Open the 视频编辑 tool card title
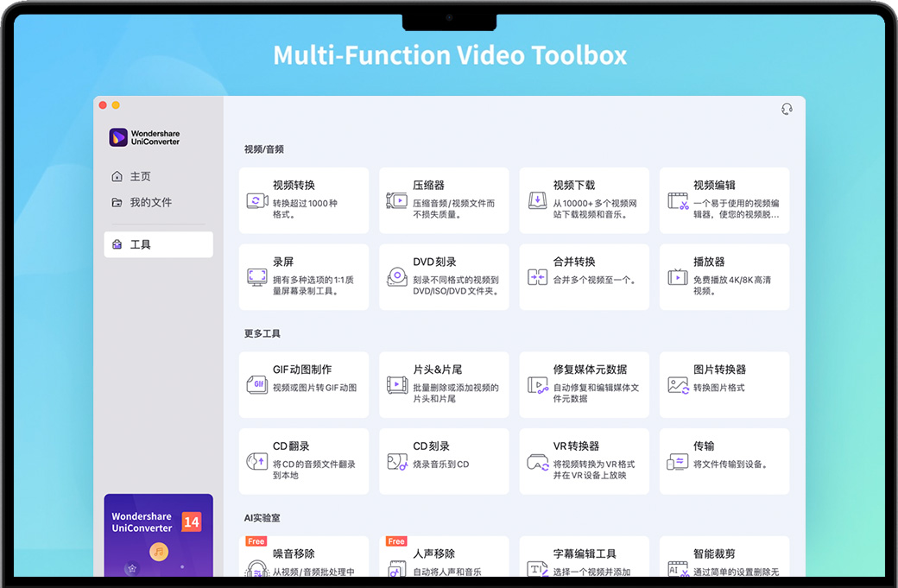This screenshot has width=898, height=588. (x=714, y=185)
